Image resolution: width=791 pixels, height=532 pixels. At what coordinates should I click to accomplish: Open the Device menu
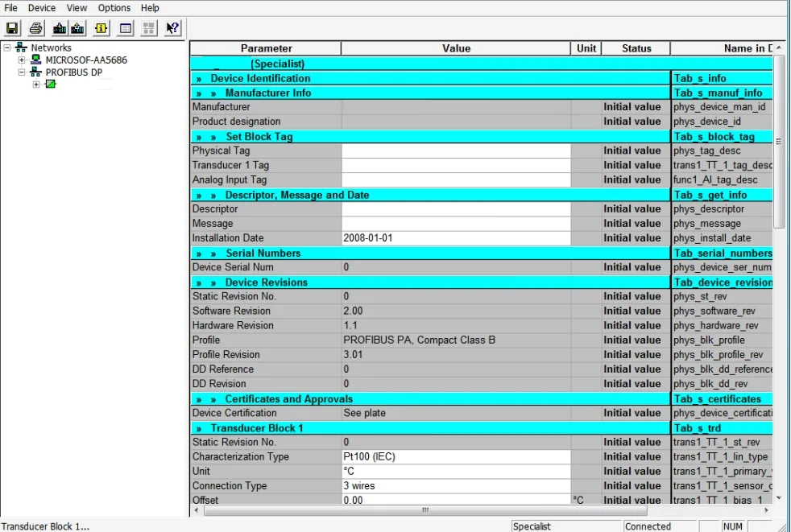pyautogui.click(x=42, y=8)
